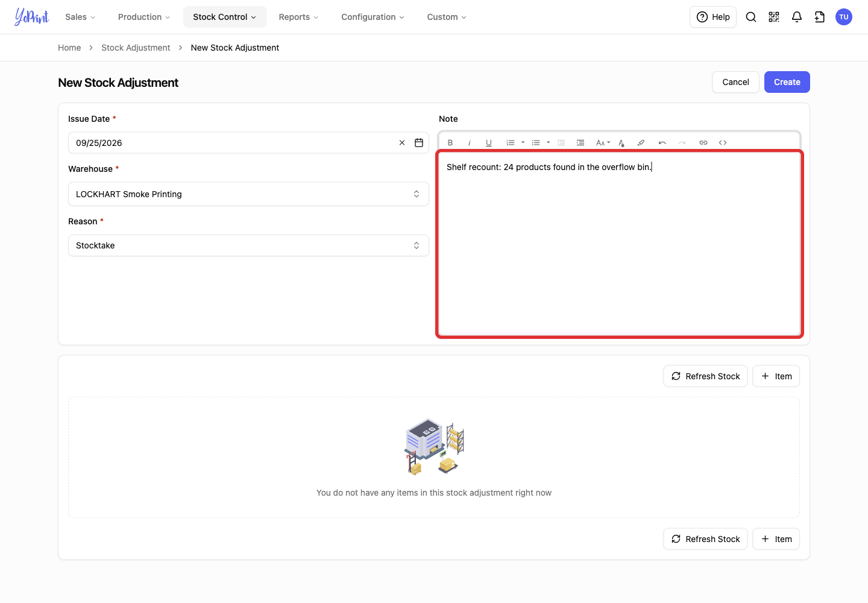Expand the Reason dropdown
The width and height of the screenshot is (868, 603).
click(x=248, y=245)
